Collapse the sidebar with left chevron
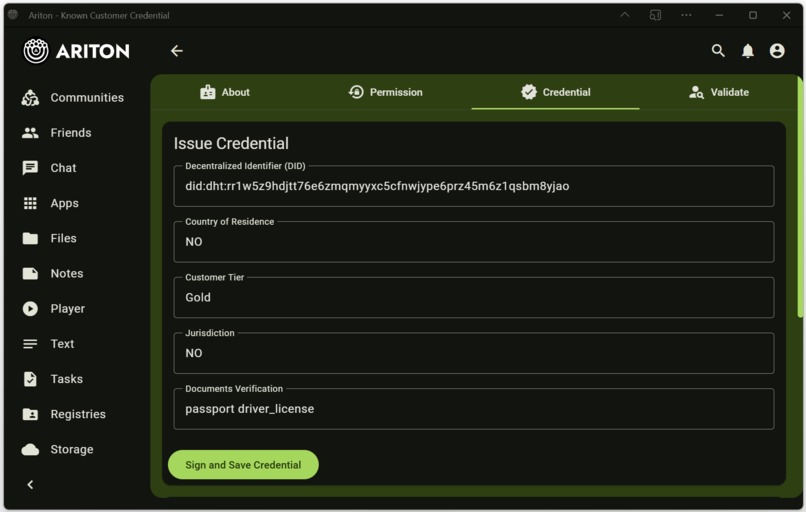 coord(30,485)
